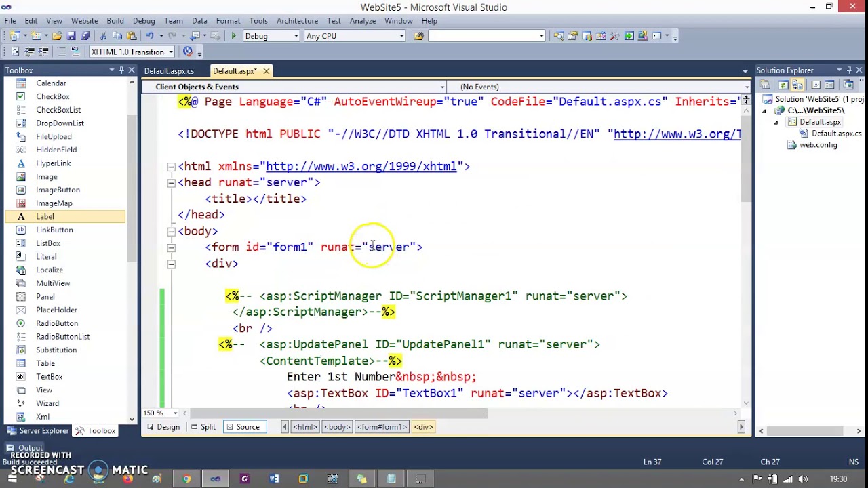Image resolution: width=868 pixels, height=488 pixels.
Task: Click the Find in Files icon
Action: (418, 36)
